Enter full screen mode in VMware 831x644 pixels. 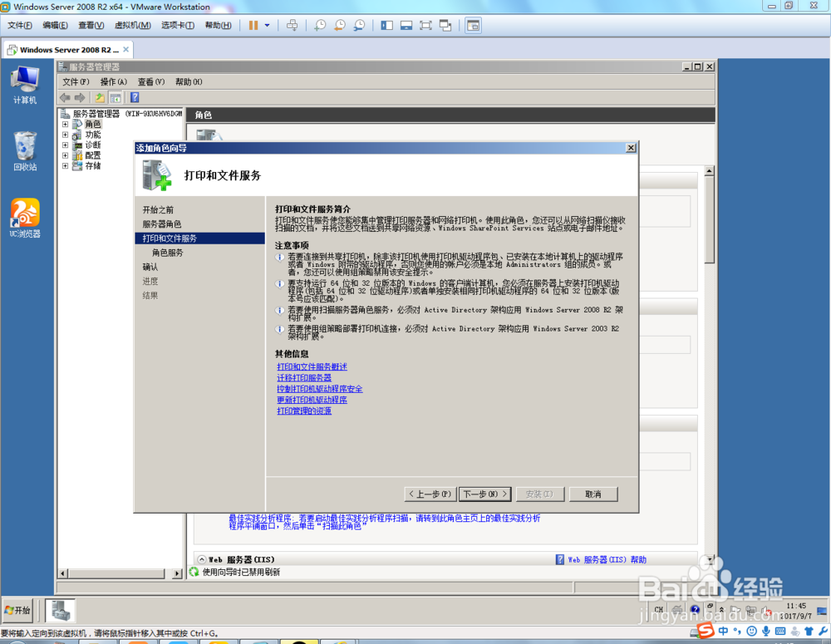click(x=425, y=26)
